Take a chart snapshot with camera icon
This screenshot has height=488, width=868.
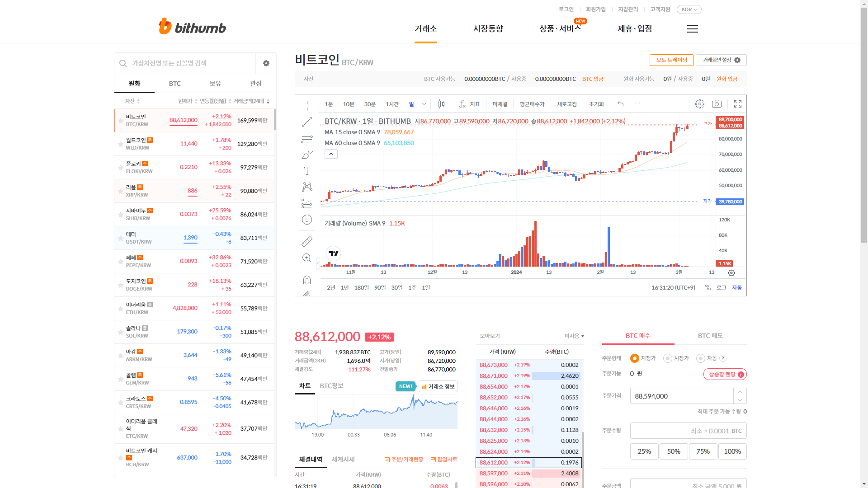717,104
